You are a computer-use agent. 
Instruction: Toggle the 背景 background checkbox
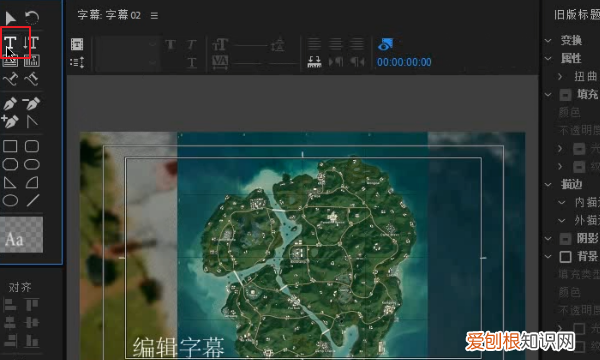click(565, 257)
